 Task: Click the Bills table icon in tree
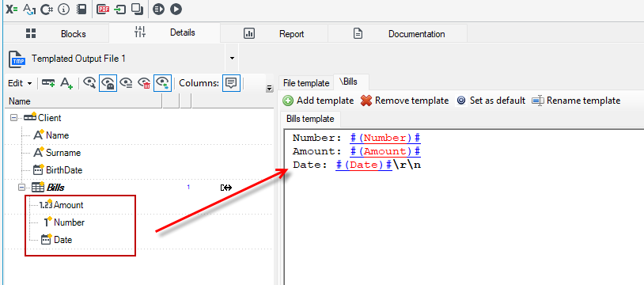tap(38, 187)
